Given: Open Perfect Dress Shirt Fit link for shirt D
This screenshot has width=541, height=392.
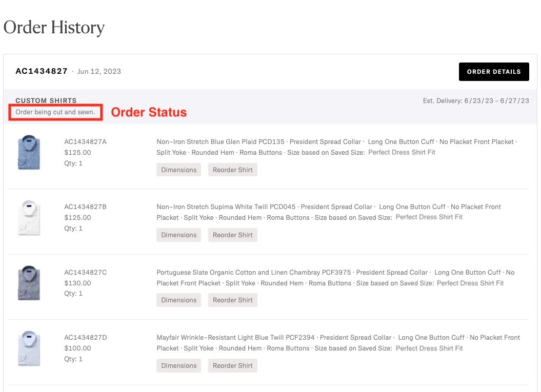Looking at the screenshot, I should pos(429,348).
